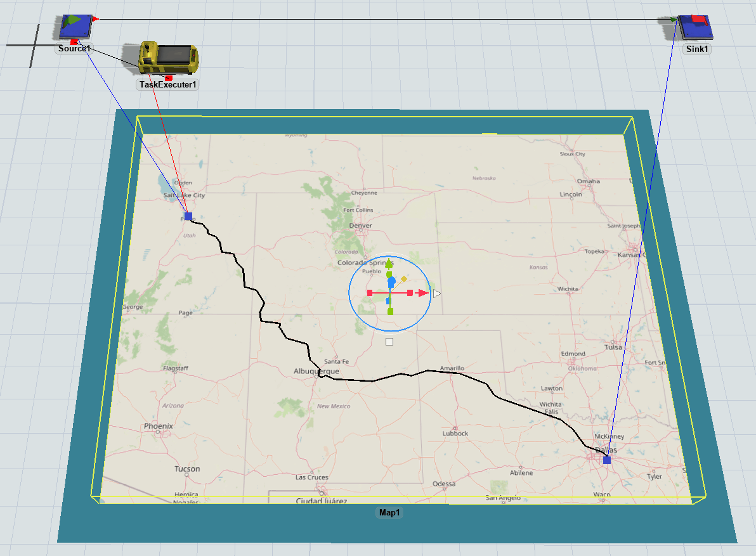
Task: Click the white square below the gizmo circle
Action: 389,342
